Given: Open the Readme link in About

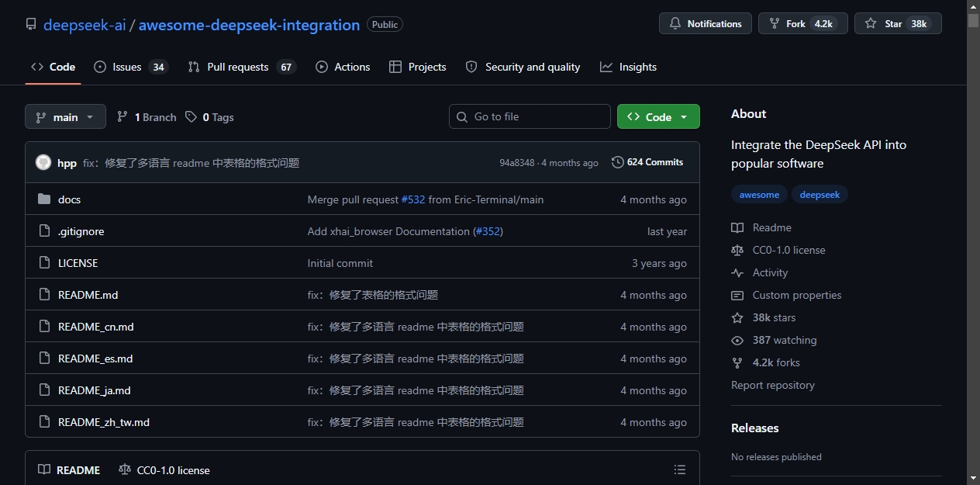Looking at the screenshot, I should (761, 227).
